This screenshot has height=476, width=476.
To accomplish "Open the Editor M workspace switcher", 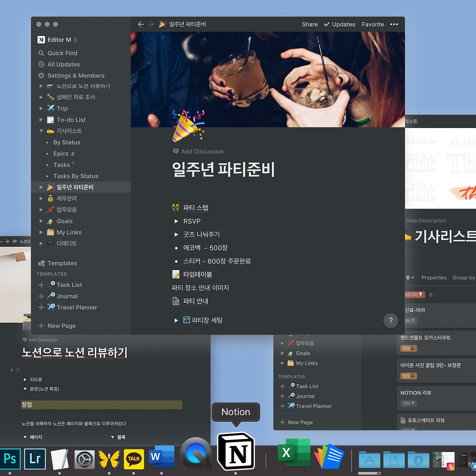I will coord(58,40).
